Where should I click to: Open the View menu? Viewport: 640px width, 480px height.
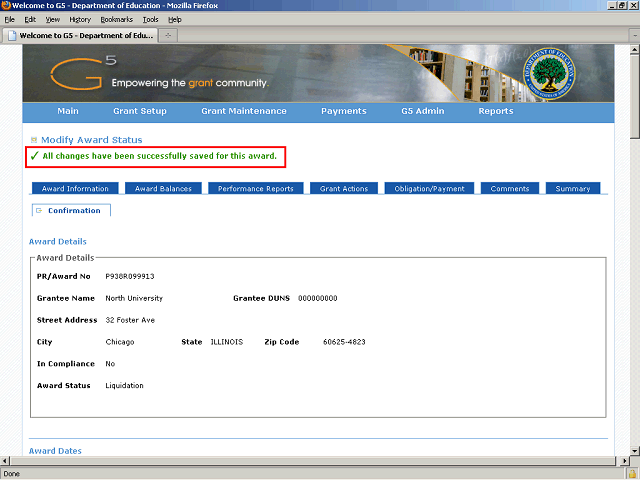pos(53,20)
